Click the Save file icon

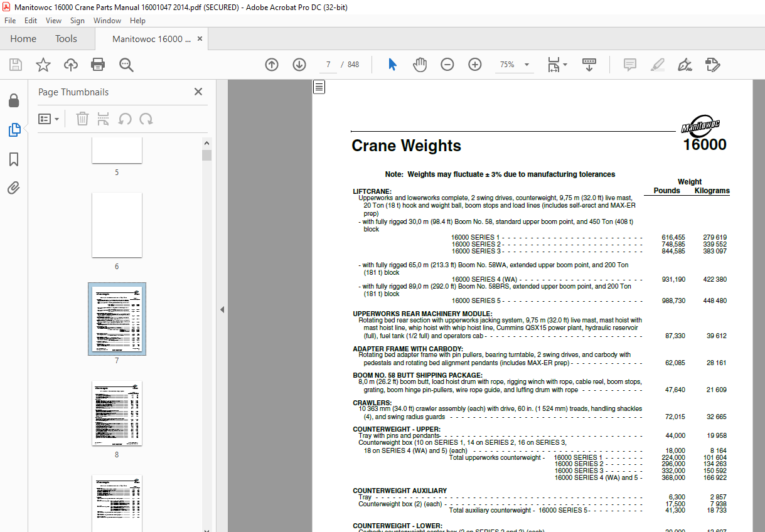16,65
